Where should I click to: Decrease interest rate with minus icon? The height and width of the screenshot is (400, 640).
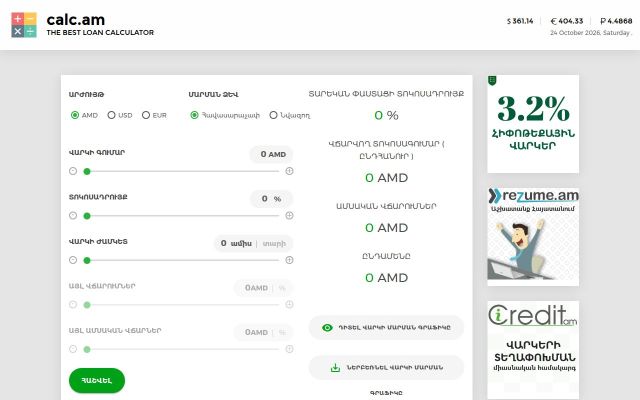(x=73, y=216)
